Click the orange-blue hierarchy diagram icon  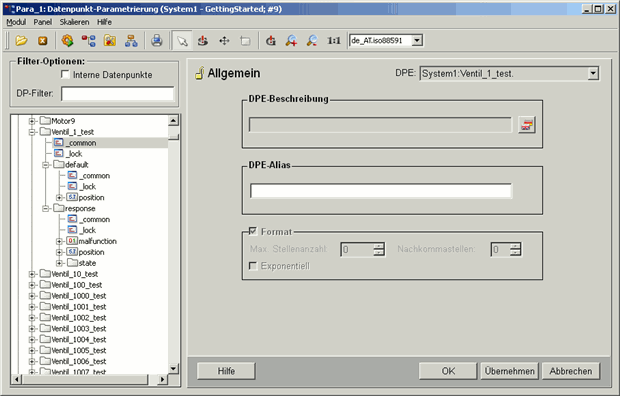click(x=131, y=40)
